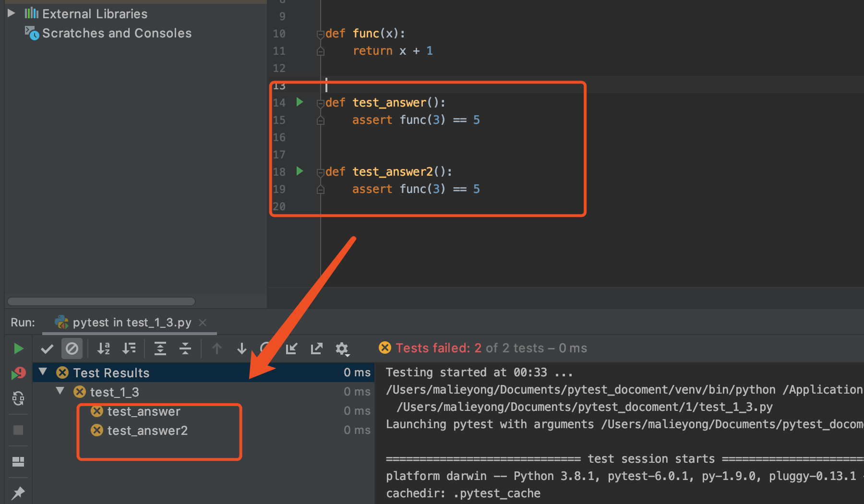Toggle auto-test rerun icon
864x504 pixels.
tap(18, 398)
